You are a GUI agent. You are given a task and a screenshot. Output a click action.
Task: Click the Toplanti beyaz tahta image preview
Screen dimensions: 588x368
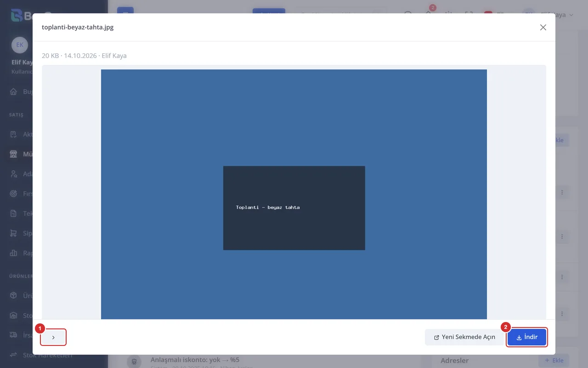pyautogui.click(x=294, y=194)
